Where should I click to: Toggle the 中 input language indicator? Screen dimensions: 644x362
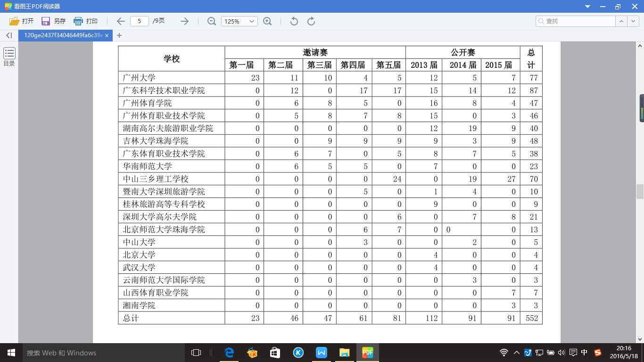click(585, 353)
